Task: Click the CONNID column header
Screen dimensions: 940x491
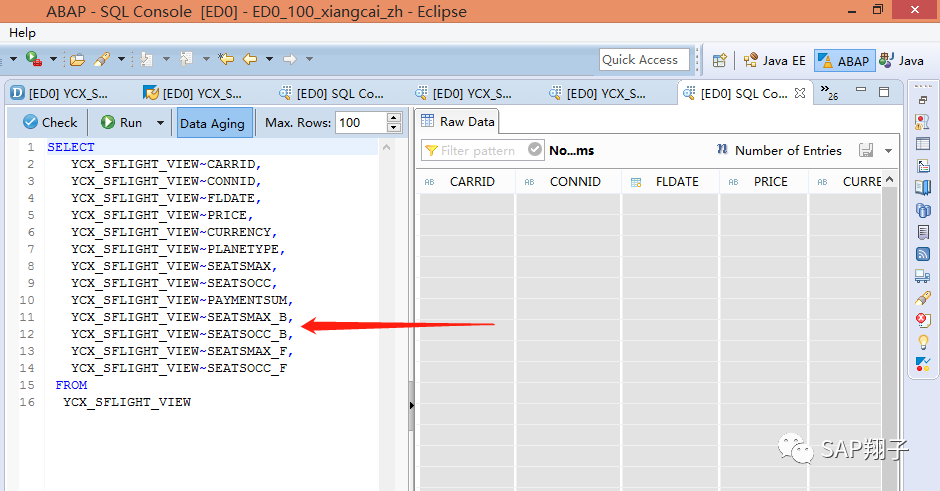Action: point(568,182)
